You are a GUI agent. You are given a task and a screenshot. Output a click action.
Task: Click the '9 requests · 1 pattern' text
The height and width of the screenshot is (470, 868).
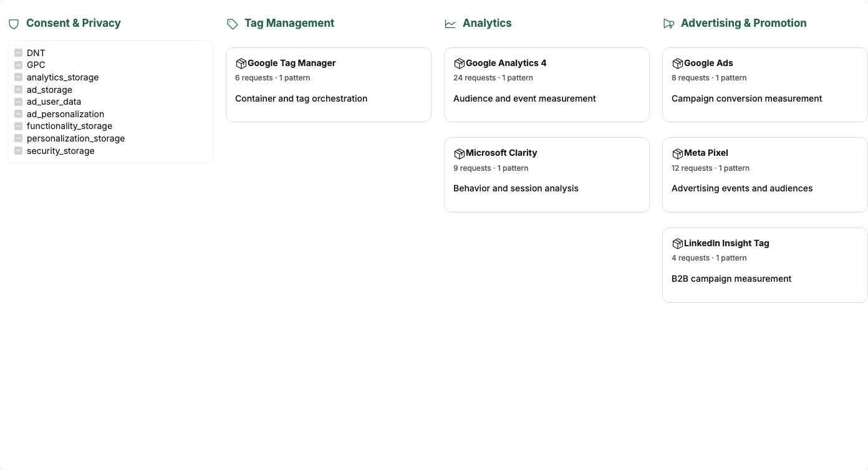pyautogui.click(x=491, y=168)
